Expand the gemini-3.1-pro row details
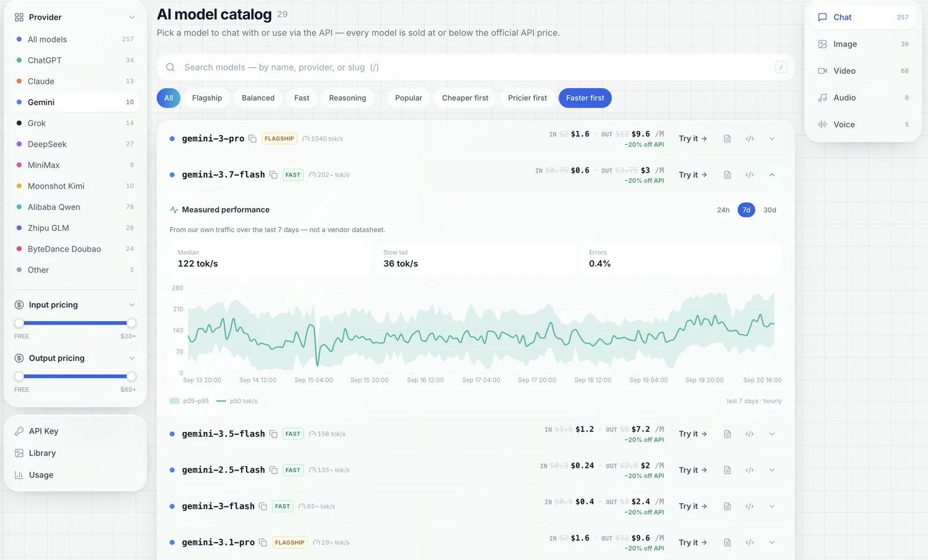Viewport: 928px width, 560px height. coord(772,543)
